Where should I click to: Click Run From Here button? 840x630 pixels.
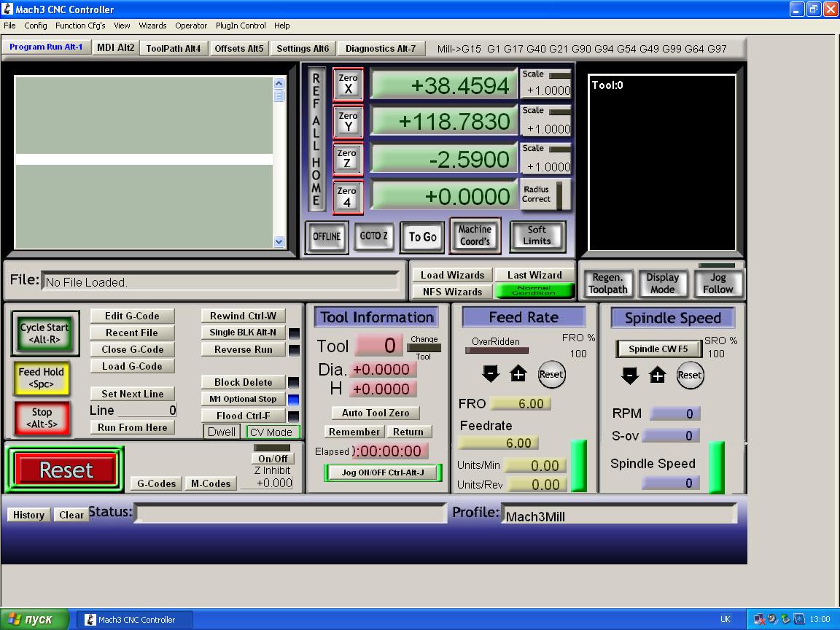(132, 427)
